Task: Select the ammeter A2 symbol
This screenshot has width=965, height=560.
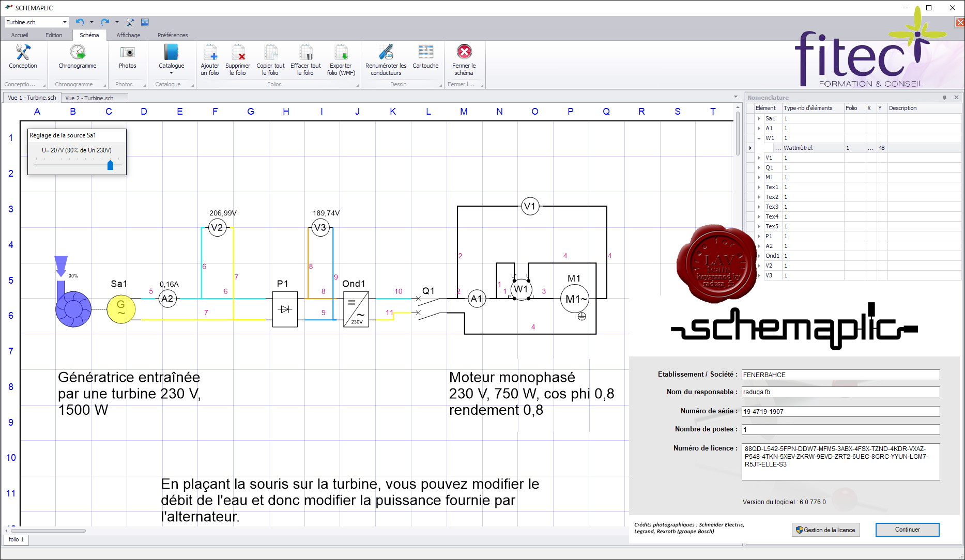Action: pyautogui.click(x=167, y=299)
